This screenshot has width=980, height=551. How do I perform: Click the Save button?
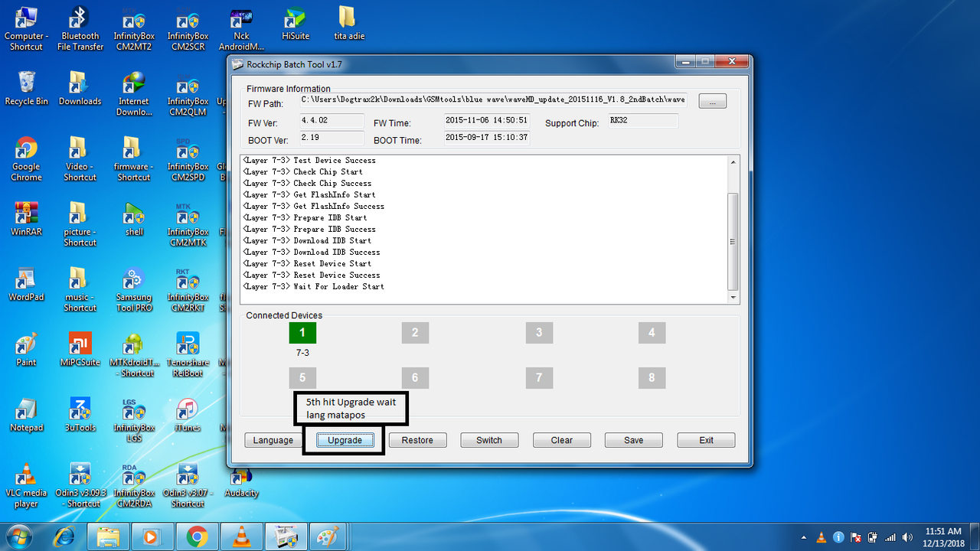point(633,440)
